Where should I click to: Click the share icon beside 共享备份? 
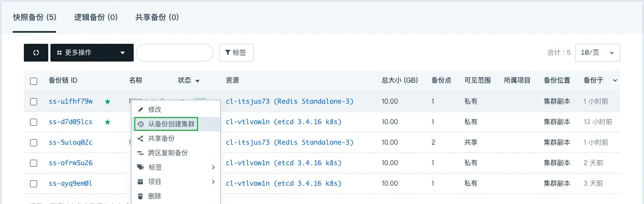coord(140,139)
